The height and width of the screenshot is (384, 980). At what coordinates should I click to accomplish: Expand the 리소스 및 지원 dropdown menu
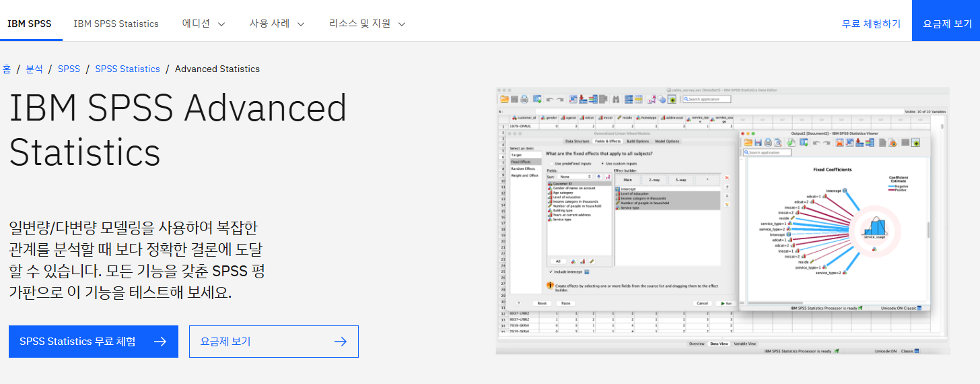[367, 24]
